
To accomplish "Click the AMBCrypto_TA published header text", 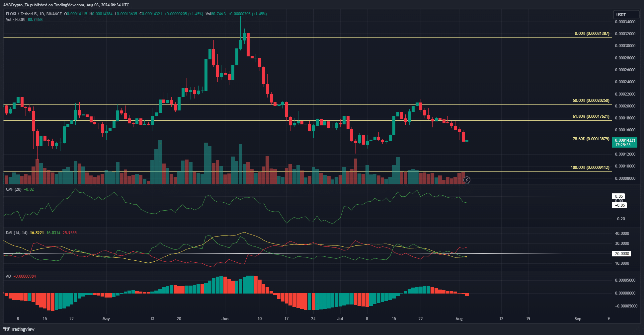I will click(66, 5).
